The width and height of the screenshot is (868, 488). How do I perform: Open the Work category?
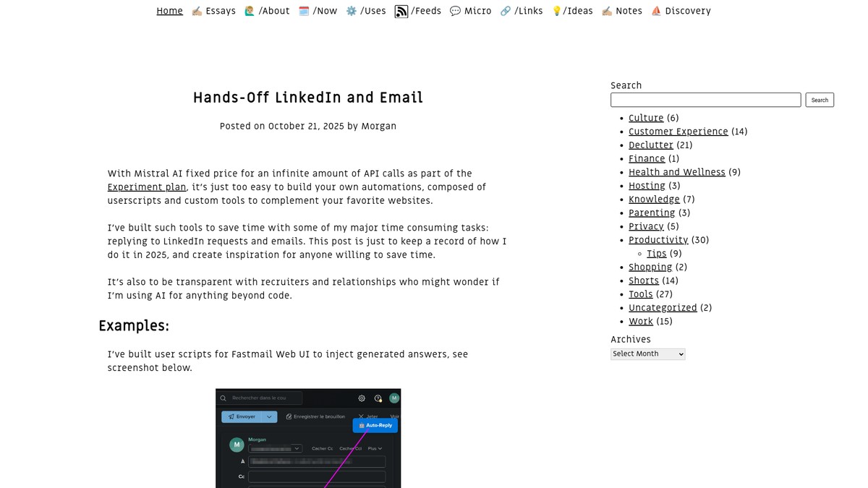[641, 322]
